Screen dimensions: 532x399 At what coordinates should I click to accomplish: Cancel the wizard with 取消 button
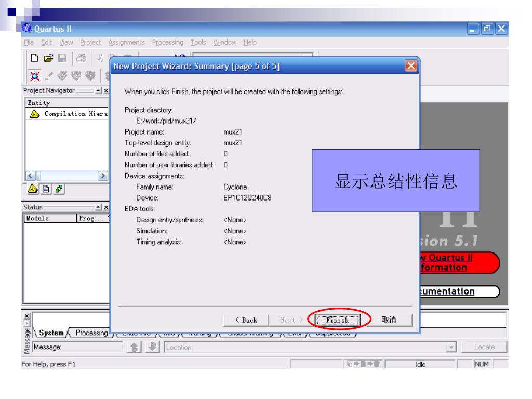[x=389, y=320]
